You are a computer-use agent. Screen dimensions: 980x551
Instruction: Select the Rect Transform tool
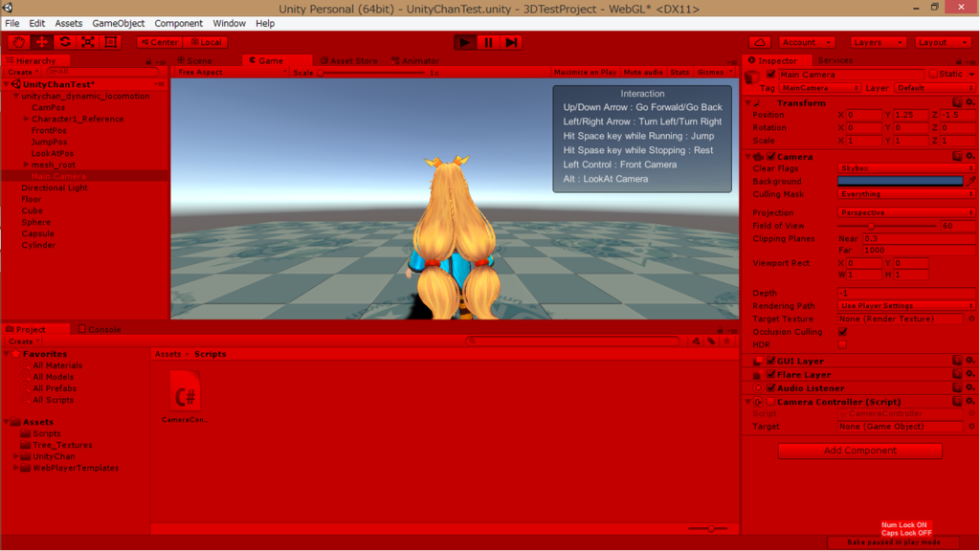(111, 42)
